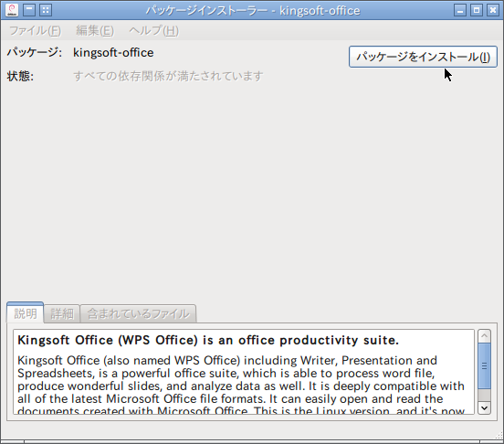
Task: Click パッケージをインストール(I) button
Action: coord(423,57)
